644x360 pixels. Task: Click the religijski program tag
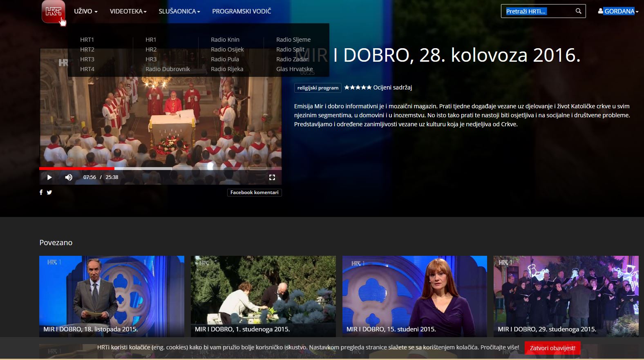(318, 88)
